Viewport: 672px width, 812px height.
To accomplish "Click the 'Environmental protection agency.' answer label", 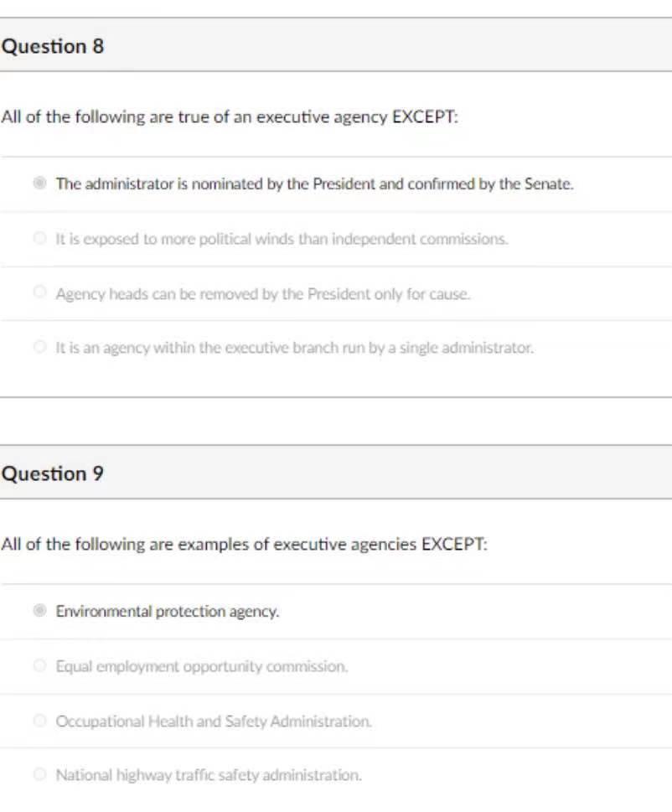I will tap(168, 612).
